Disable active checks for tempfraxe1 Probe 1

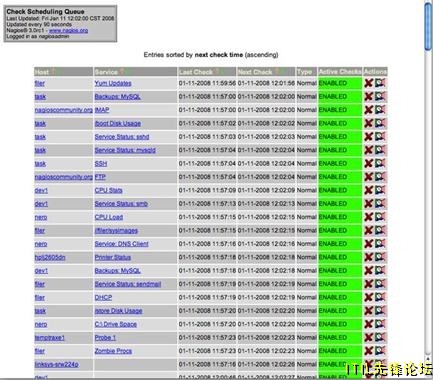pos(368,338)
